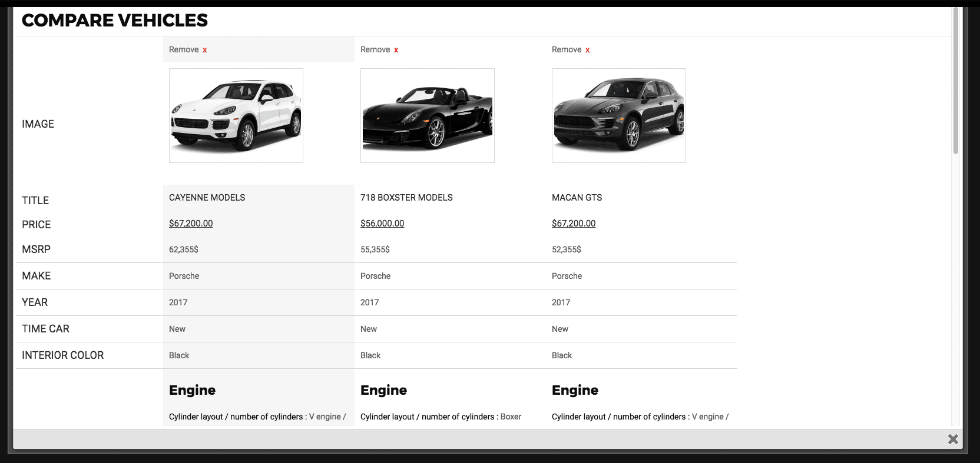This screenshot has height=463, width=980.
Task: Click the 55,355$ MSRP value
Action: point(375,249)
